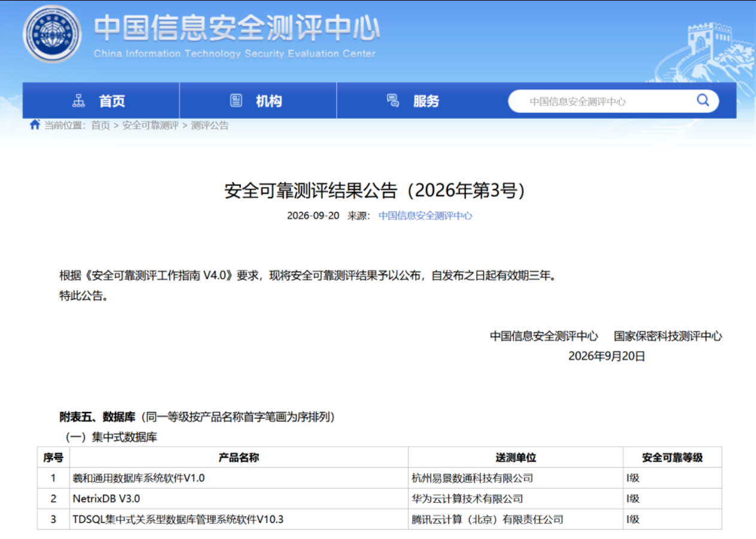This screenshot has height=539, width=756.
Task: Click the serial number 3 cell
Action: coord(53,519)
